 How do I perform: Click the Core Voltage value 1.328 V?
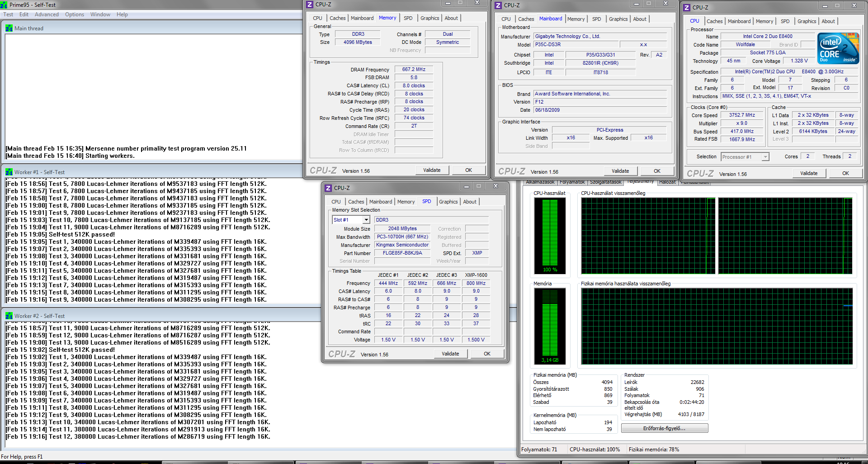[799, 61]
